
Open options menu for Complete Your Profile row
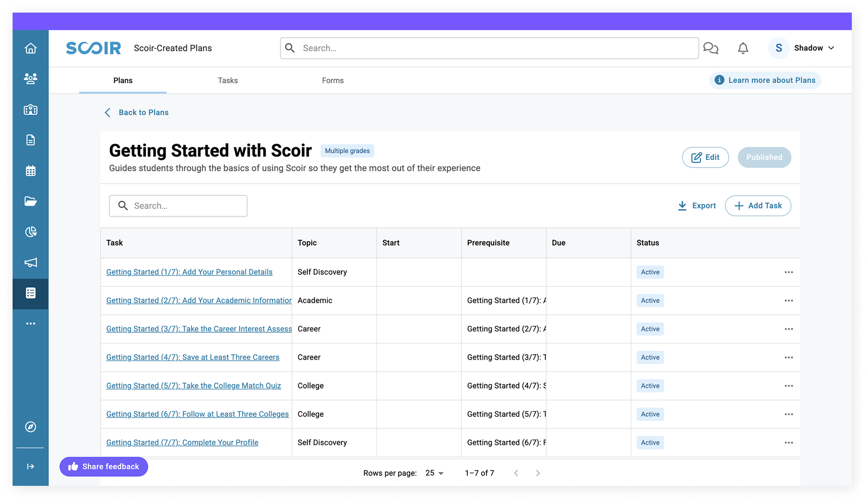click(788, 443)
